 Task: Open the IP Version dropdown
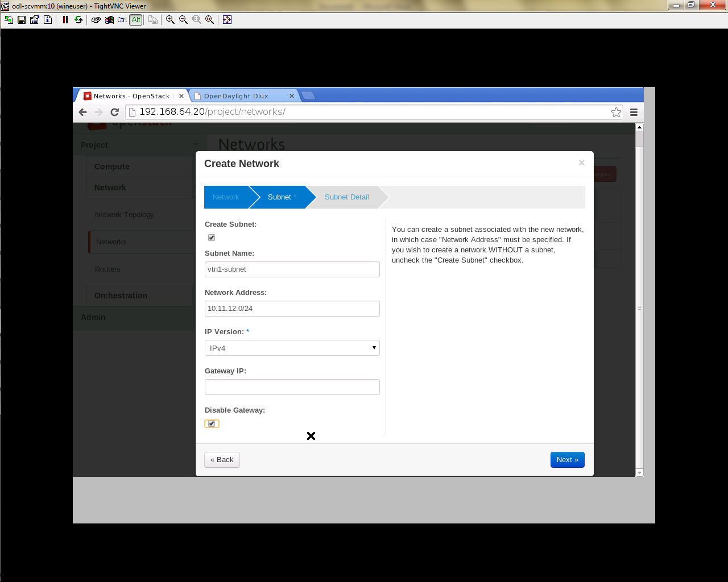click(x=292, y=348)
